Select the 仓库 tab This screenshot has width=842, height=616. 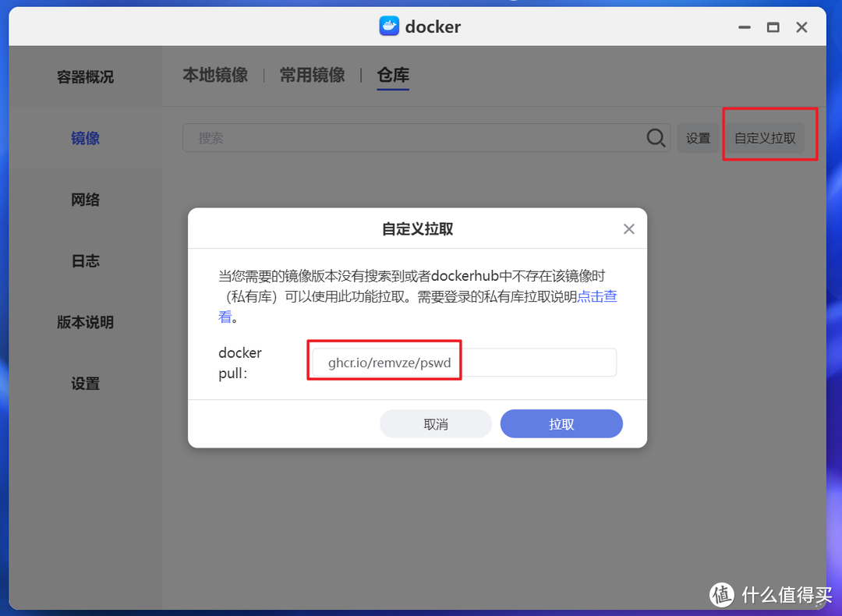coord(393,75)
